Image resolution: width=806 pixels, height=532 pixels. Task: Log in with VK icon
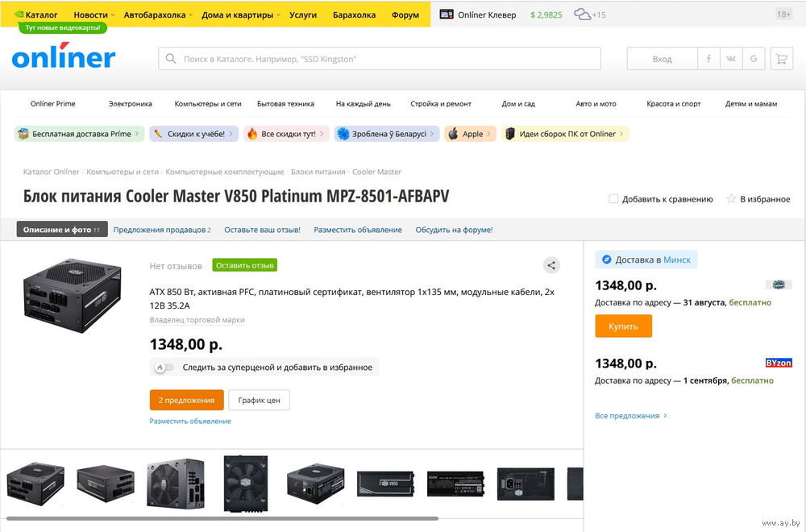pos(731,59)
